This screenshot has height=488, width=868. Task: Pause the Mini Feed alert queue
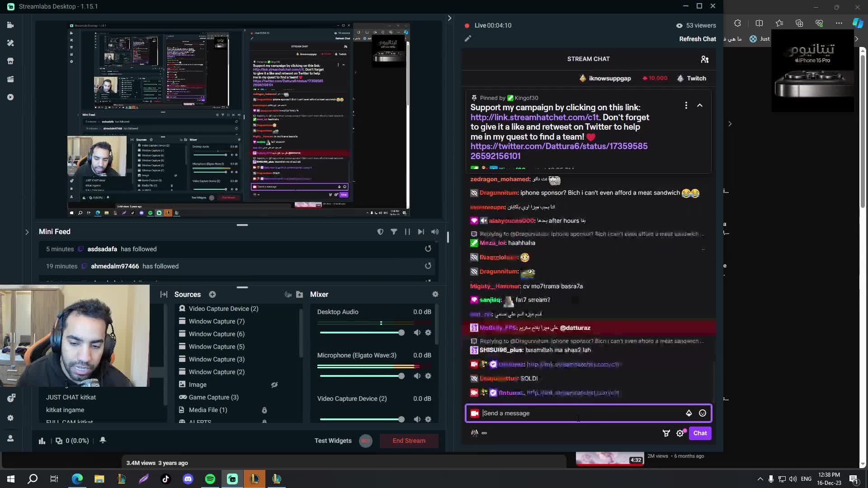407,232
